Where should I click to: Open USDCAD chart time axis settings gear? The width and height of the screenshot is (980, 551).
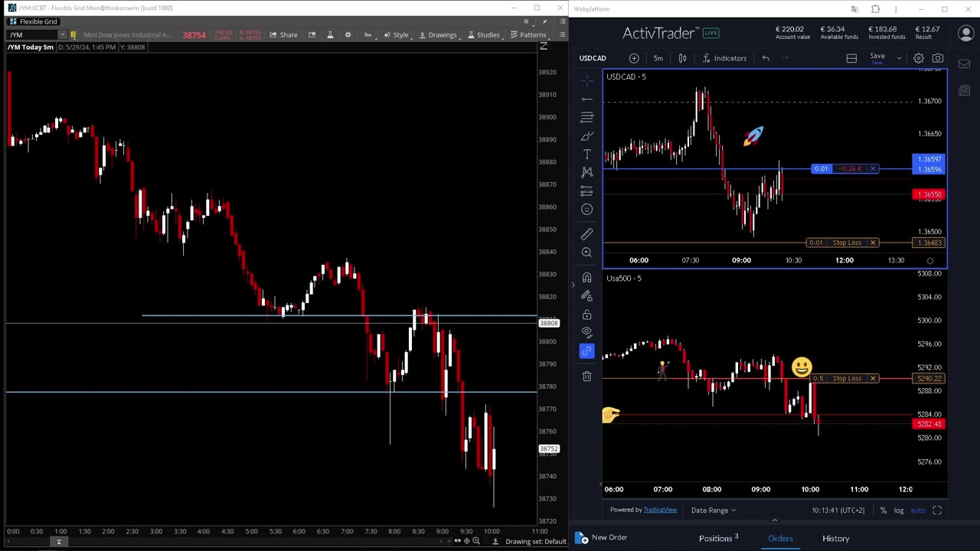(930, 261)
